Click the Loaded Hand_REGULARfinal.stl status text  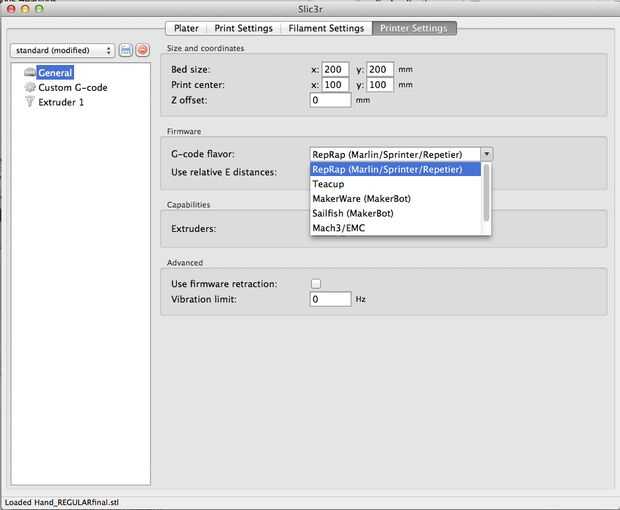pyautogui.click(x=62, y=502)
